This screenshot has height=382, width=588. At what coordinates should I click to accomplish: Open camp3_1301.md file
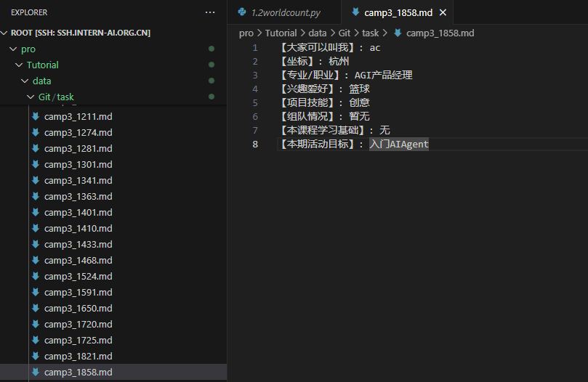point(78,165)
